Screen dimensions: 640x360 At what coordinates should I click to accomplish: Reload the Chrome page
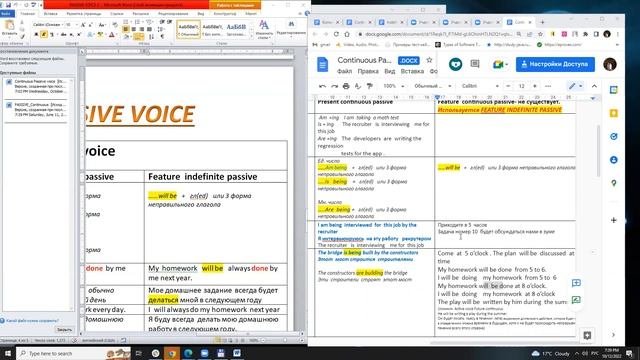coord(336,34)
